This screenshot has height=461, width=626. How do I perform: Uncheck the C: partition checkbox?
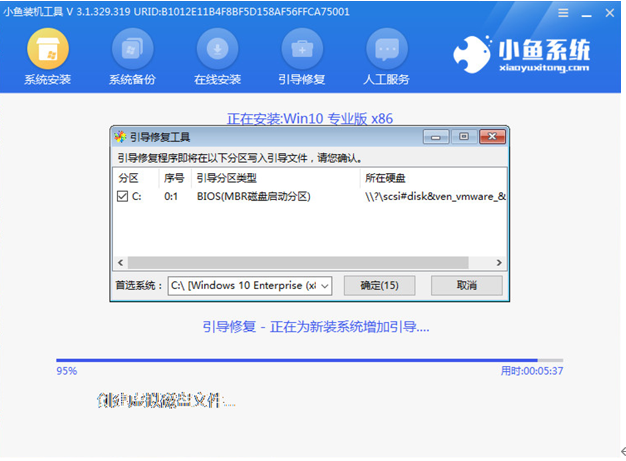(123, 196)
